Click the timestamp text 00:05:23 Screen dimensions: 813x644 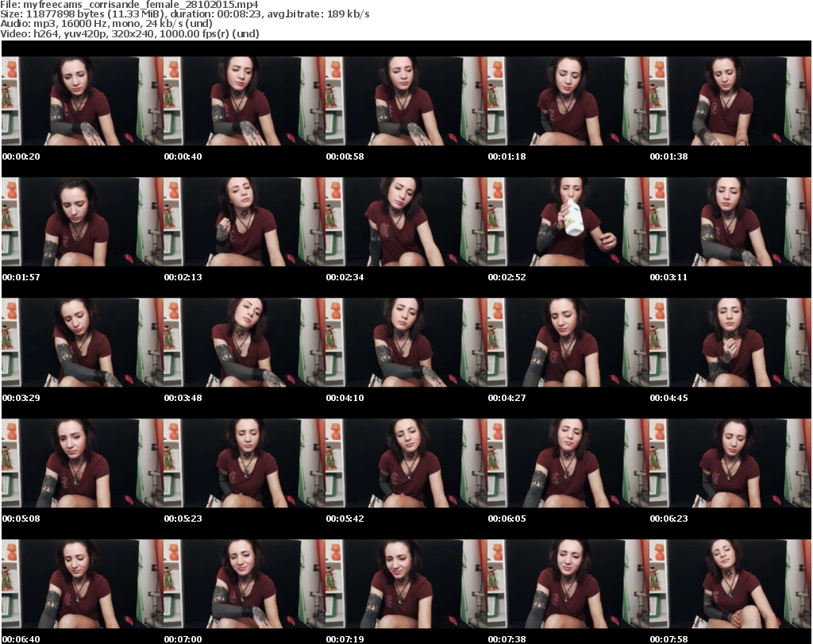[x=183, y=519]
